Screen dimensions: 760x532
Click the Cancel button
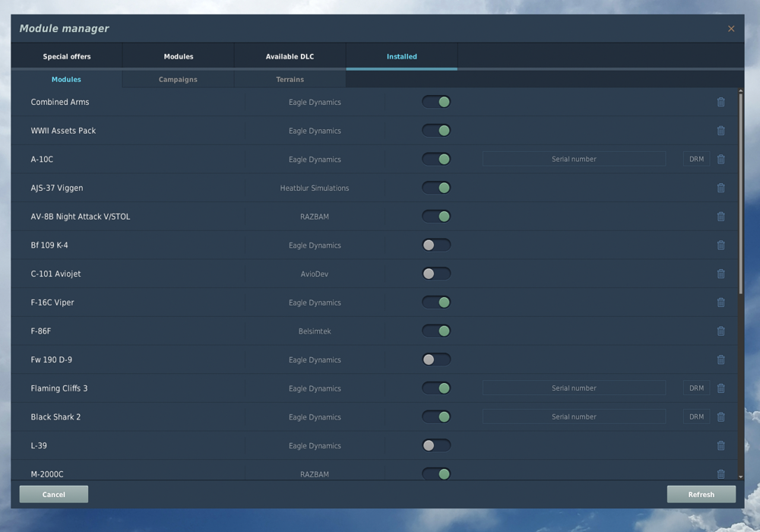click(x=54, y=494)
